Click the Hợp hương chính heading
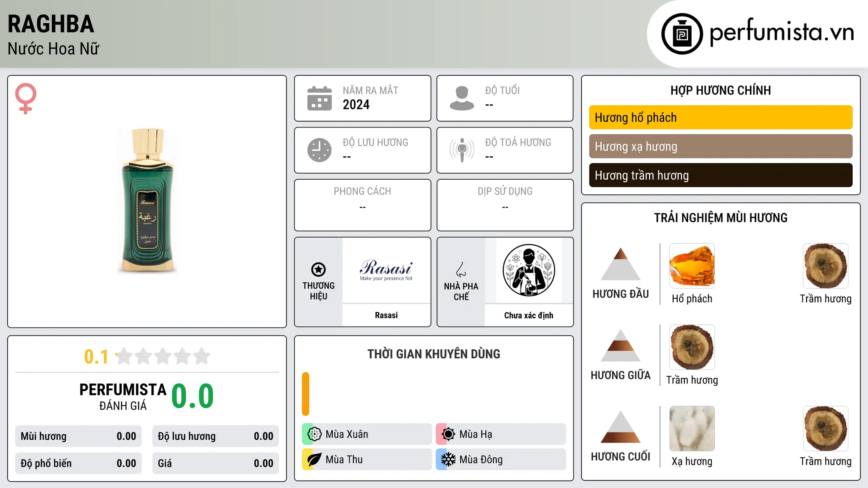The width and height of the screenshot is (868, 488). (721, 90)
